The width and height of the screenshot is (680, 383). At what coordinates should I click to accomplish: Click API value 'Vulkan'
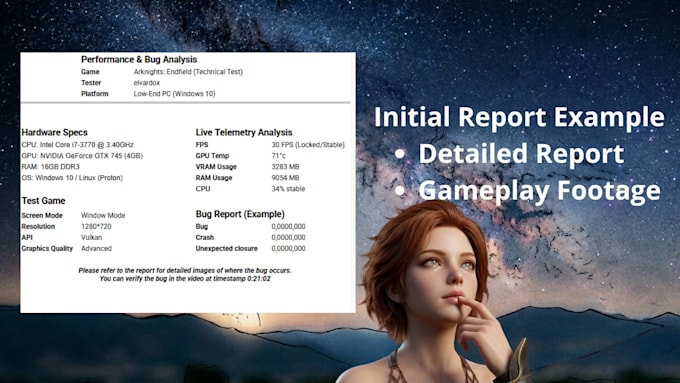[x=92, y=237]
